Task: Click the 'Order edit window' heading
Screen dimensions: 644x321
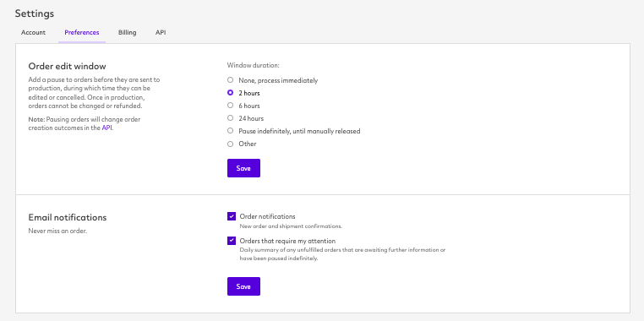Action: (x=68, y=66)
